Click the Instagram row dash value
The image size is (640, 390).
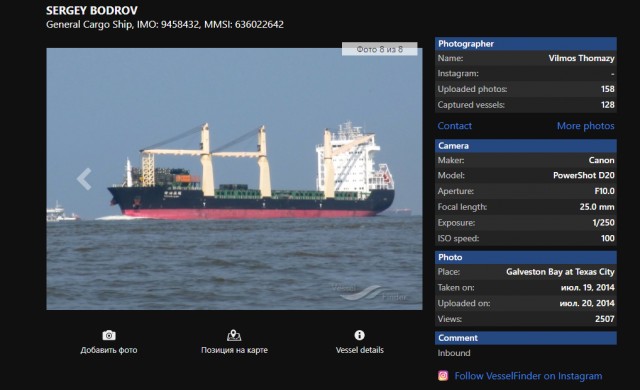(x=612, y=74)
